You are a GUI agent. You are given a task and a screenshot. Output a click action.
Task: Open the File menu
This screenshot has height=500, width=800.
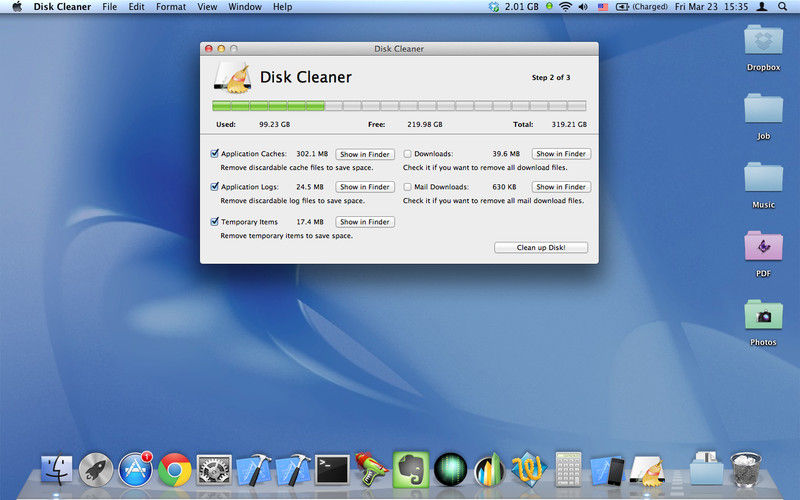point(109,7)
